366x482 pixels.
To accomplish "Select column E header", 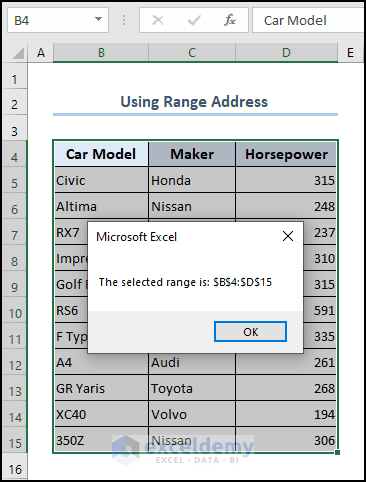I will click(351, 53).
